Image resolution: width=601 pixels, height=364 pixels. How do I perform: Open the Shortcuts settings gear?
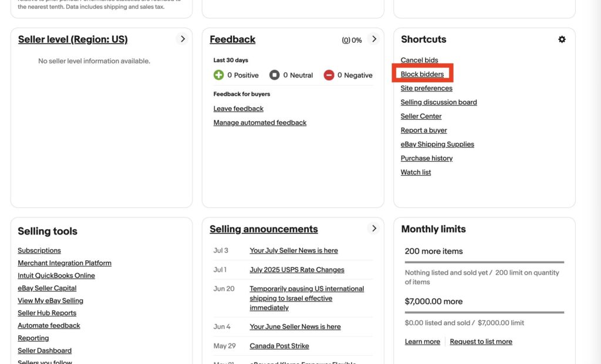pyautogui.click(x=562, y=39)
